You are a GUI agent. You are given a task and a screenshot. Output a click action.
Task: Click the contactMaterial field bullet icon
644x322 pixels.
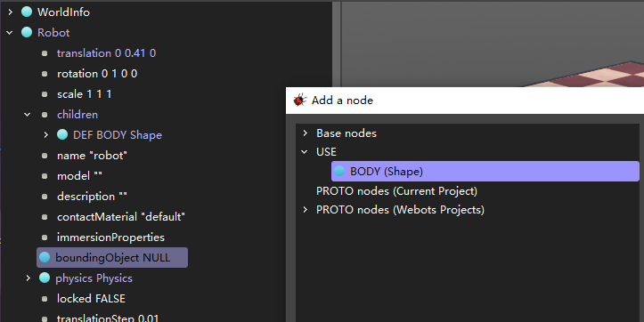tap(45, 217)
